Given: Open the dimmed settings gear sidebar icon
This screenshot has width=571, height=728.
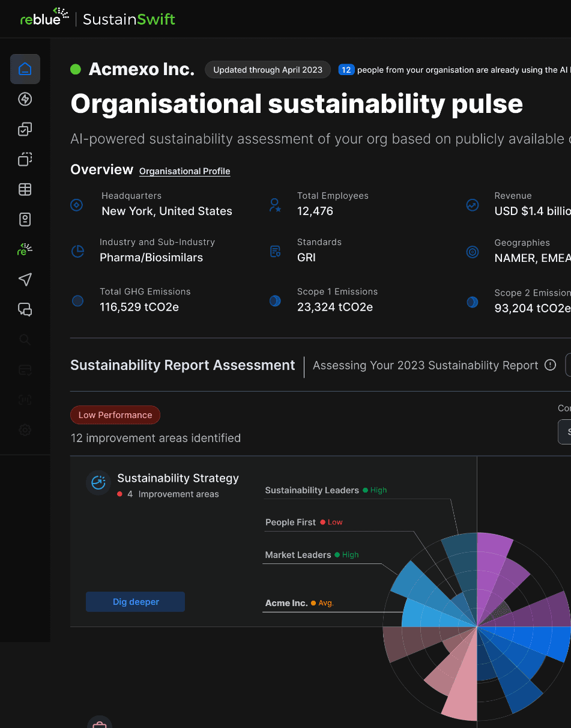Looking at the screenshot, I should pyautogui.click(x=25, y=430).
